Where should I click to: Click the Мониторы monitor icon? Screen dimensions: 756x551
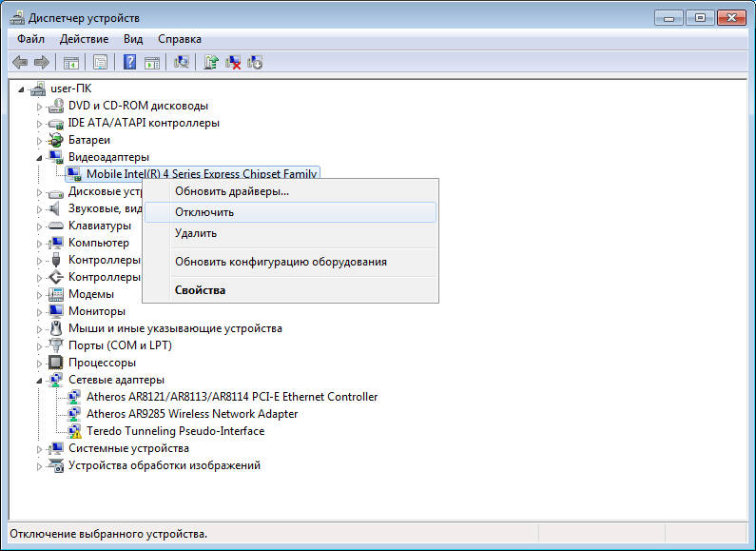point(56,311)
